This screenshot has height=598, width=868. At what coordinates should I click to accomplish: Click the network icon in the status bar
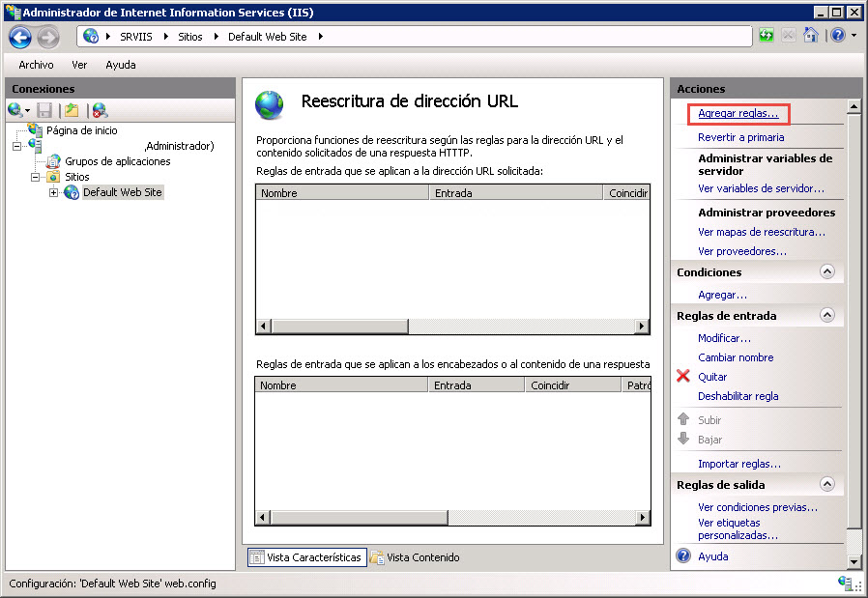pyautogui.click(x=846, y=584)
